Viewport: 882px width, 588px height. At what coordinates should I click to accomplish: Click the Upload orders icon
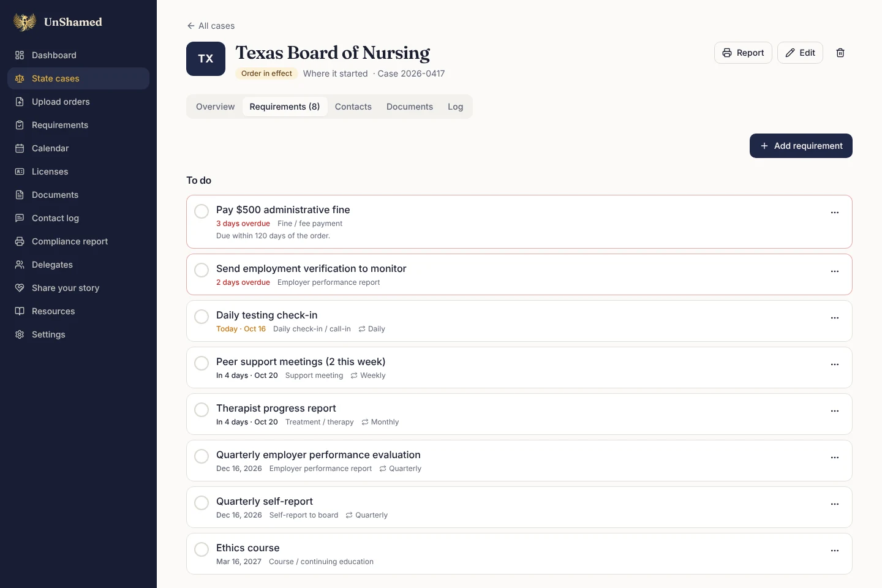20,102
